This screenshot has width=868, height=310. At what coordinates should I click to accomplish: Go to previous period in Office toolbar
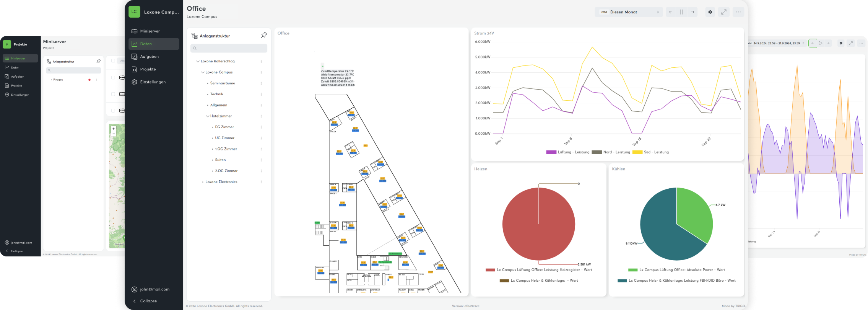(x=671, y=12)
